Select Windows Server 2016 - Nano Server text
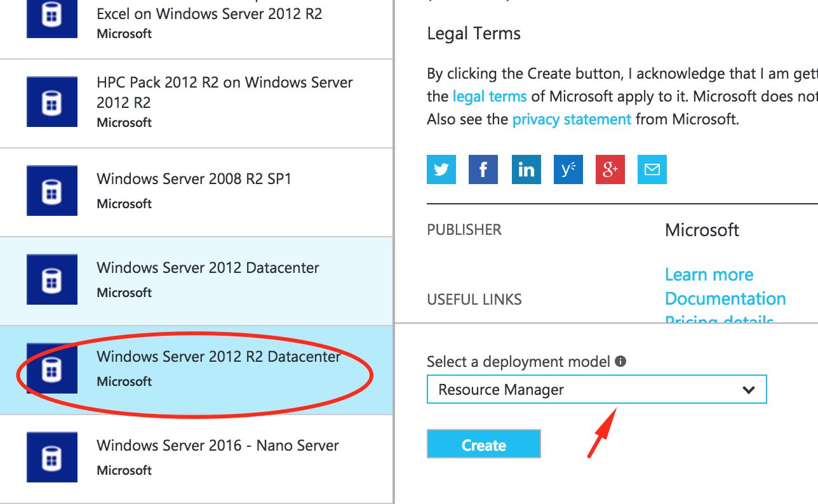 point(218,446)
